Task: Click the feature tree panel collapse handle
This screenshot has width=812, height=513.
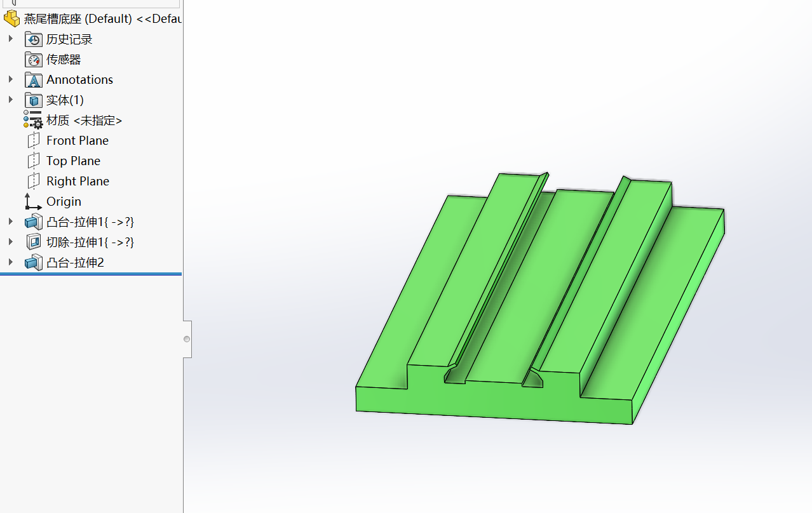Action: [187, 339]
